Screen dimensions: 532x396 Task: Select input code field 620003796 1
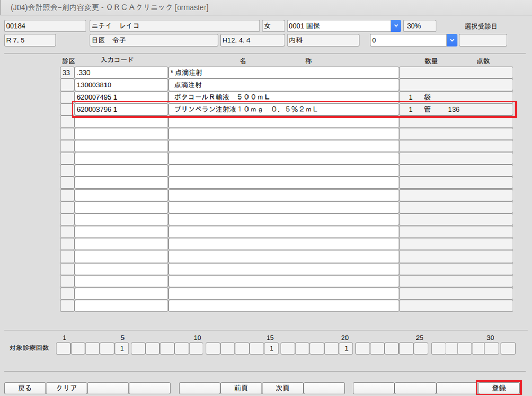[121, 110]
